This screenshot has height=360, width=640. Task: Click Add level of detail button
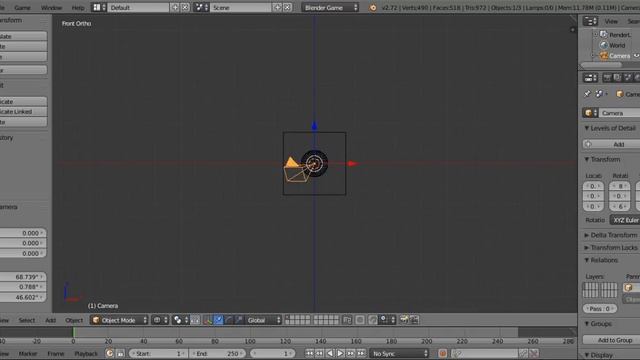[x=611, y=144]
